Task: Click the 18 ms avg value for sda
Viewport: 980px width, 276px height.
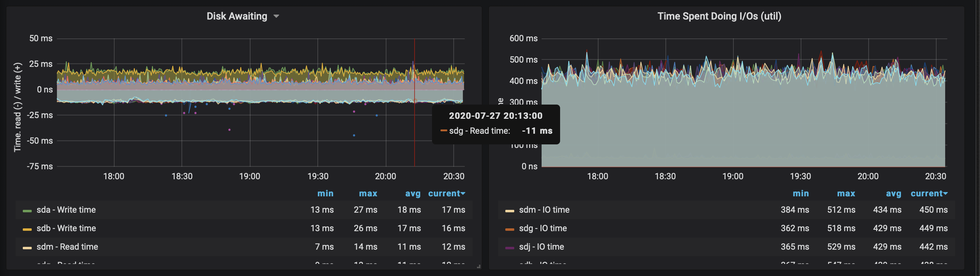Action: [x=409, y=210]
